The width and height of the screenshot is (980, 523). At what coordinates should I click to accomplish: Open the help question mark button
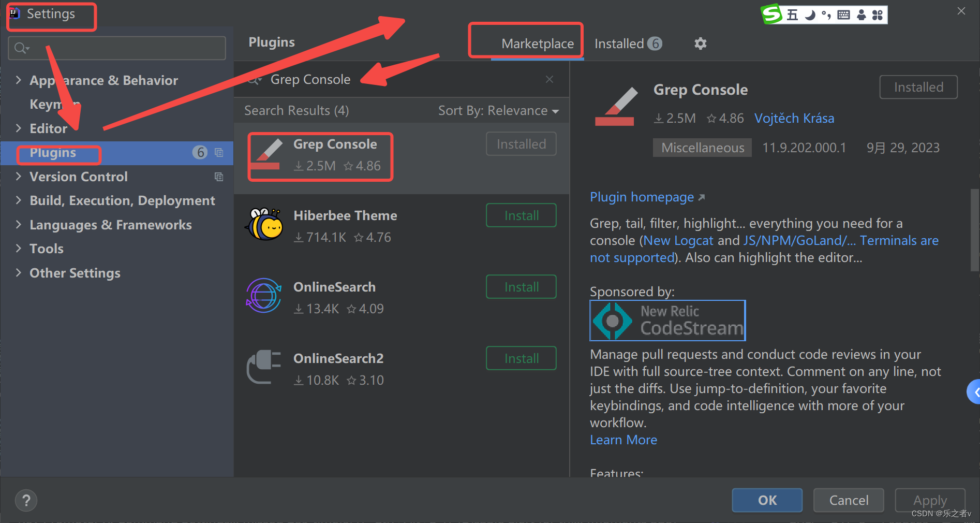tap(26, 500)
